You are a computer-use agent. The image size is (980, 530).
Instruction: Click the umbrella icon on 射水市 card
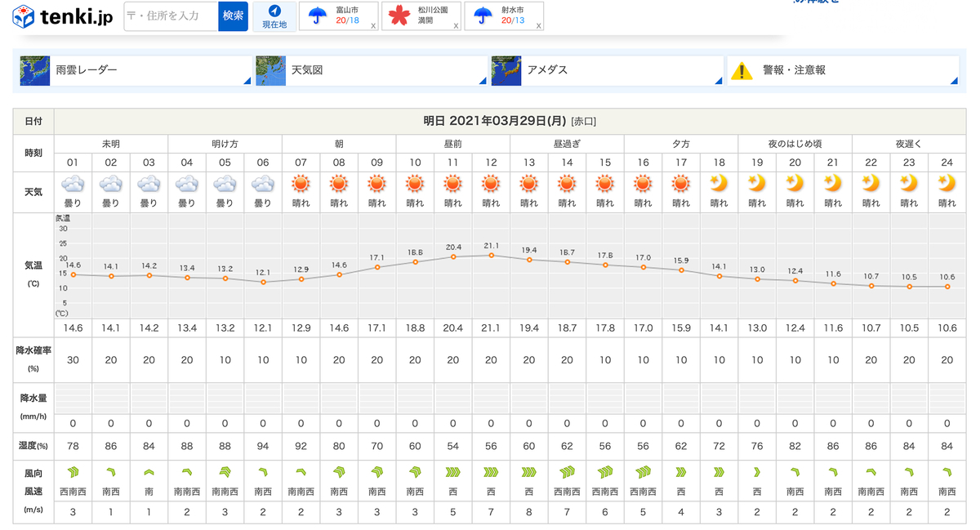click(483, 16)
